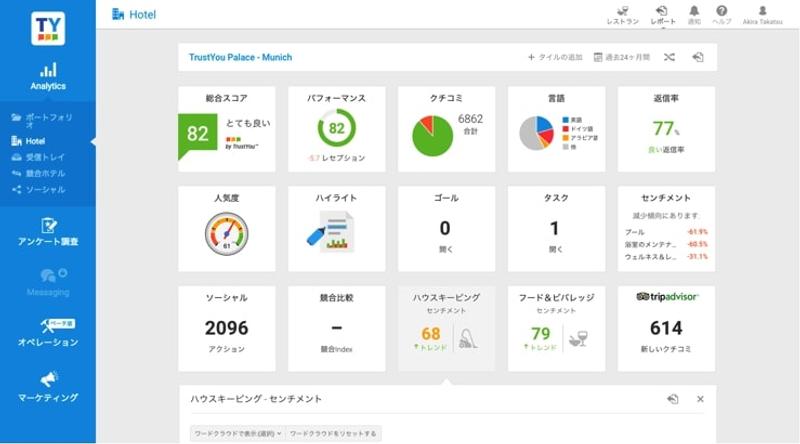This screenshot has height=444, width=800.
Task: Click the 通知 notification bell
Action: click(694, 14)
